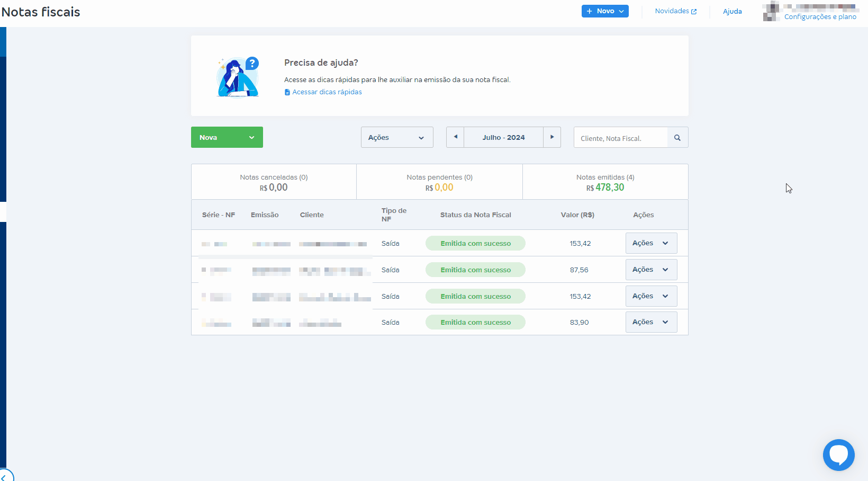Select the Notas pendentes summary tab
The width and height of the screenshot is (868, 481).
(x=439, y=182)
